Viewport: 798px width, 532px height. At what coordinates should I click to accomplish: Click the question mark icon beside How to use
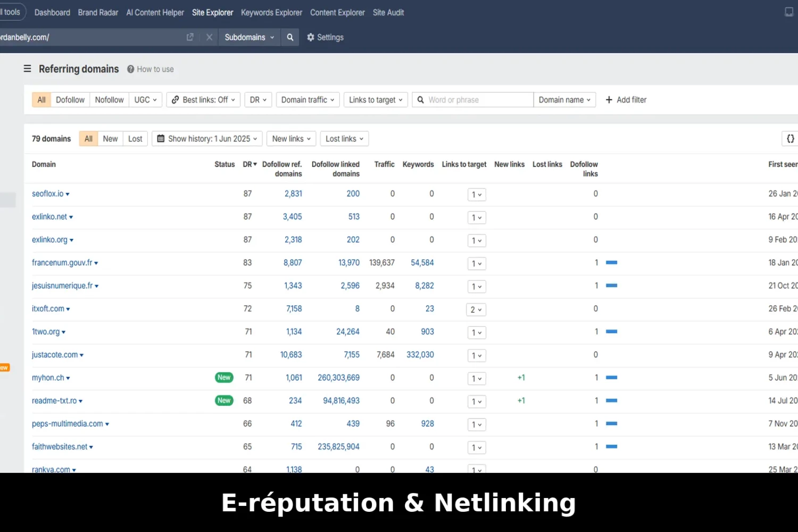tap(129, 69)
